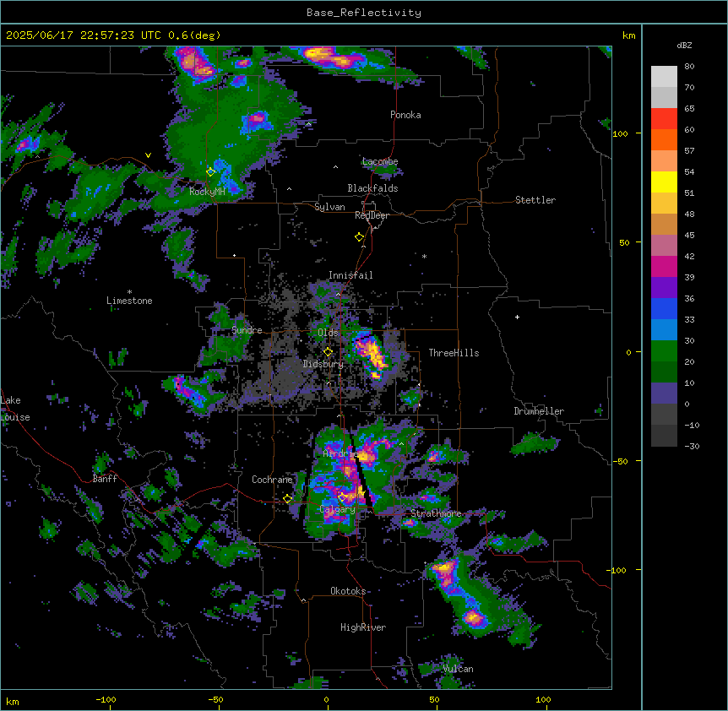Select the blue 33-36 dBZ legend swatch
Viewport: 728px width, 711px height.
pos(664,308)
